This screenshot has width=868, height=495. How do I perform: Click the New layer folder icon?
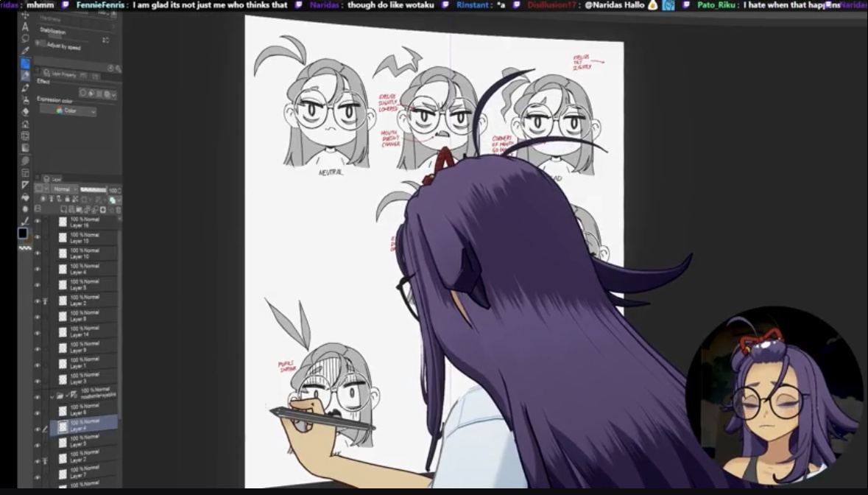[x=79, y=210]
